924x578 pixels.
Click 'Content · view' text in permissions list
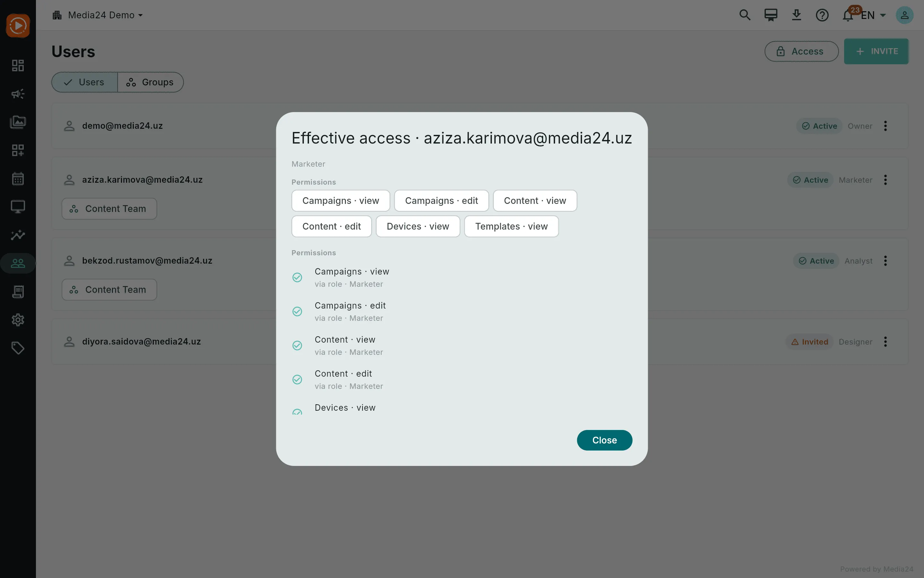[345, 339]
